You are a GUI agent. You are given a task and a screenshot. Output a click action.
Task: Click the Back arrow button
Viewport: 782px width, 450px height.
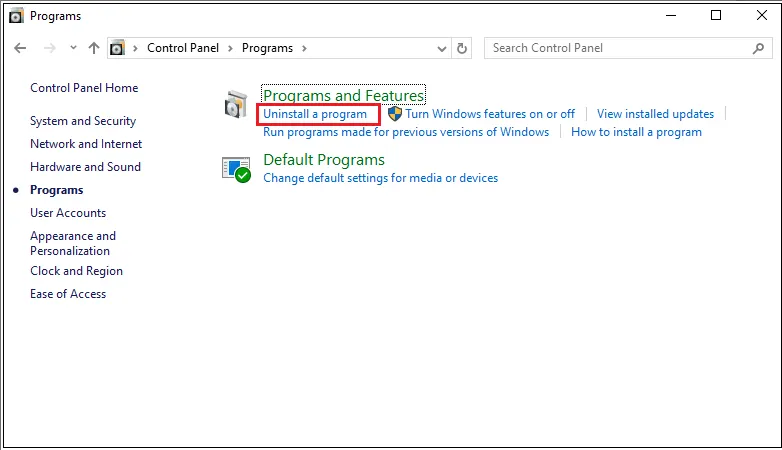(x=21, y=48)
